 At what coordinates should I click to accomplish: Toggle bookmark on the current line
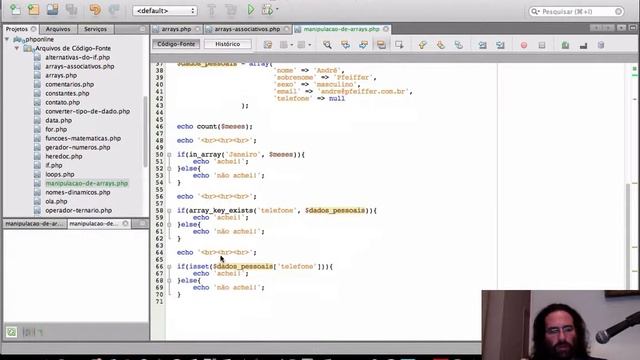[458, 44]
